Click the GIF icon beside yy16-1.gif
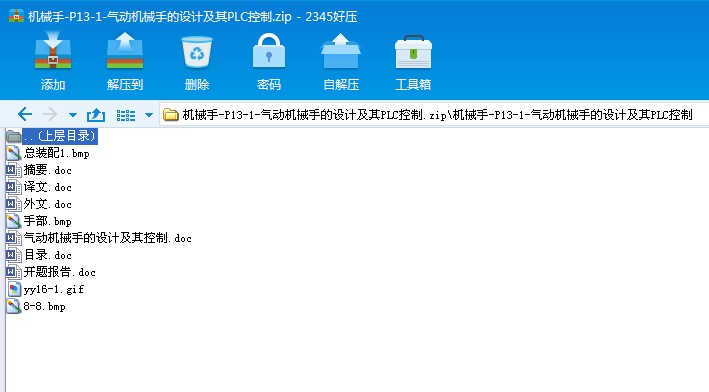 [x=14, y=289]
